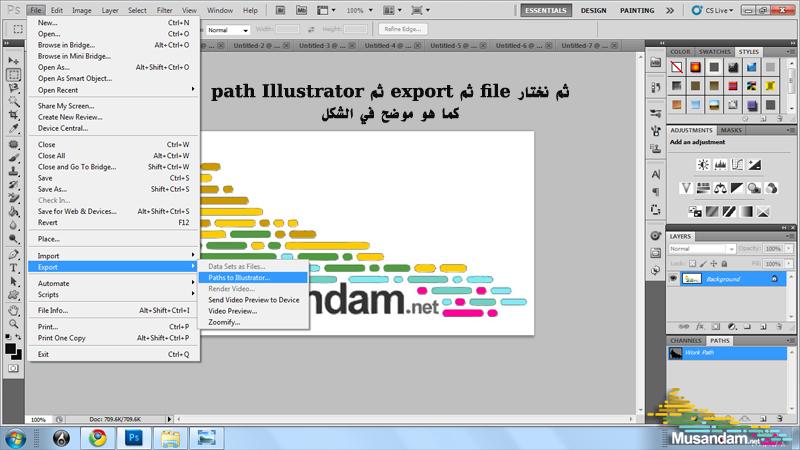
Task: Click the Windows Start button
Action: (x=15, y=438)
